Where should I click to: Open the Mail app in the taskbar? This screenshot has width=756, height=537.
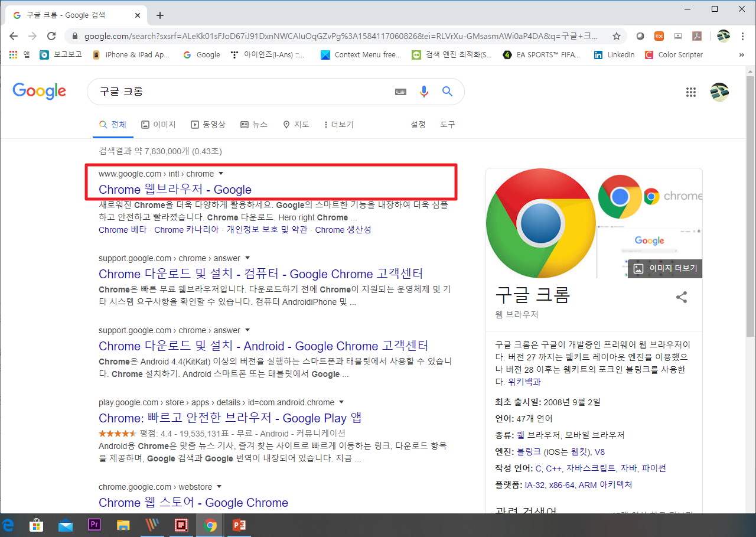pos(66,525)
